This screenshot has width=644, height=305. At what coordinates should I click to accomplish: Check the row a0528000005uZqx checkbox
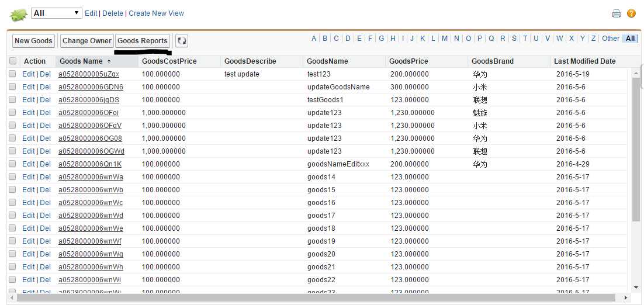click(x=12, y=74)
